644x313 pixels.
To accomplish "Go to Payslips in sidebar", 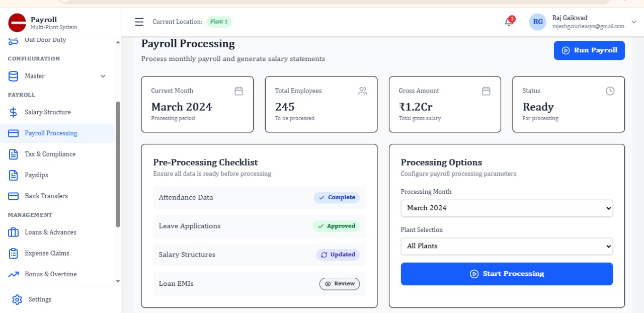I will pyautogui.click(x=36, y=175).
